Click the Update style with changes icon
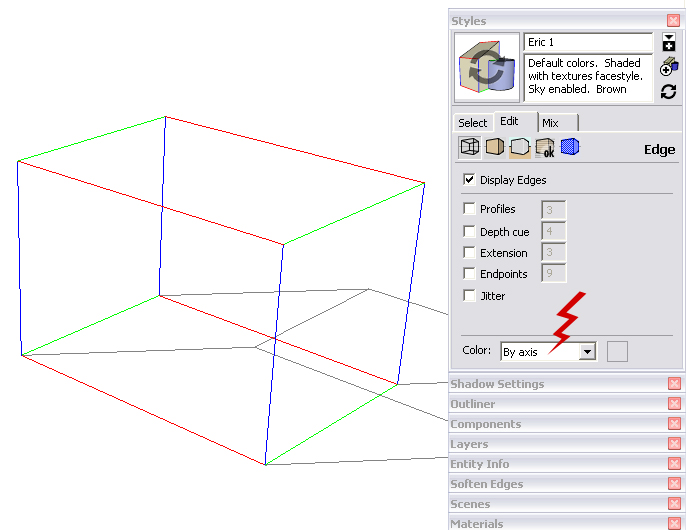 (668, 91)
